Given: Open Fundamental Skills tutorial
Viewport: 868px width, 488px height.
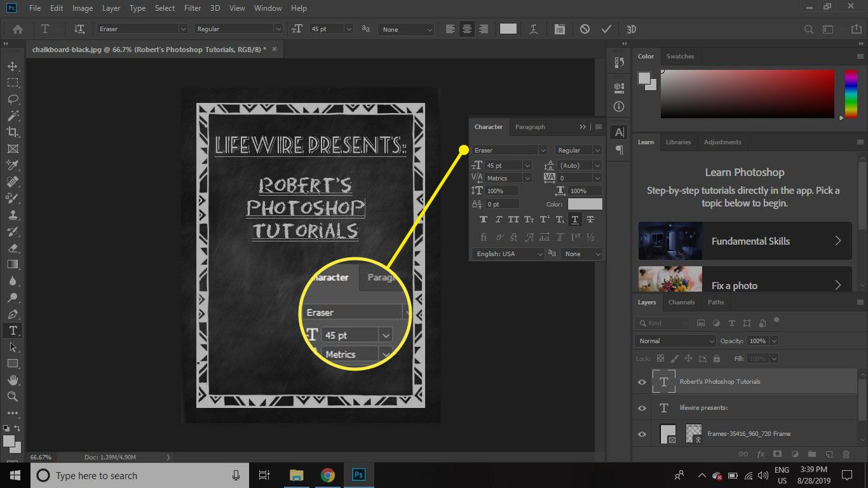Looking at the screenshot, I should tap(745, 241).
